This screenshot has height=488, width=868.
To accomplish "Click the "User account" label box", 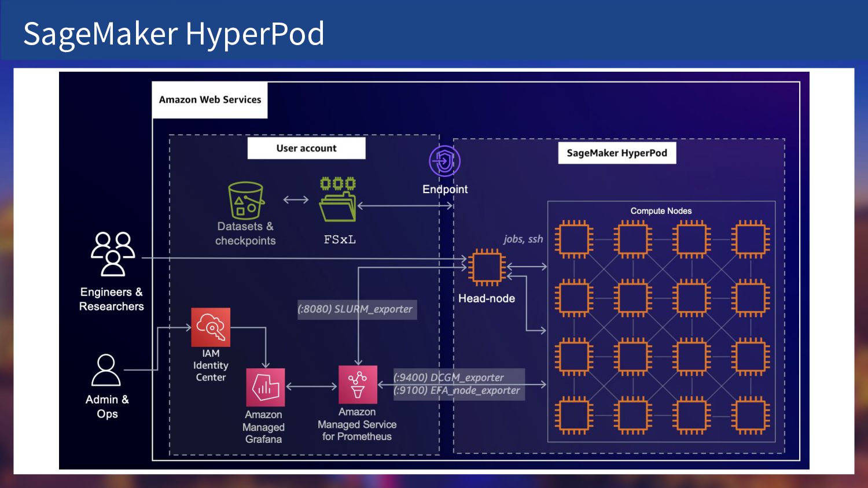I will pos(306,148).
